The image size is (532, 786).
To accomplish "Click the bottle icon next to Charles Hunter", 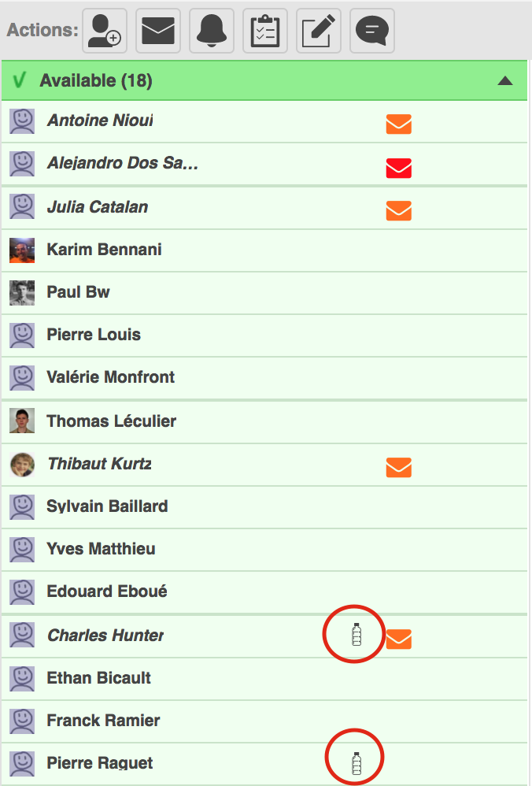I will pyautogui.click(x=357, y=635).
